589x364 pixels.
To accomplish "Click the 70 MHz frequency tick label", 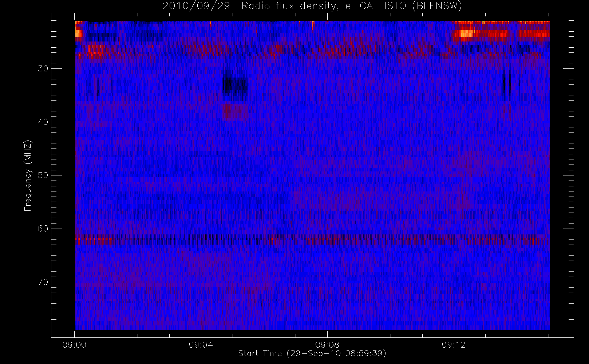I will 43,282.
